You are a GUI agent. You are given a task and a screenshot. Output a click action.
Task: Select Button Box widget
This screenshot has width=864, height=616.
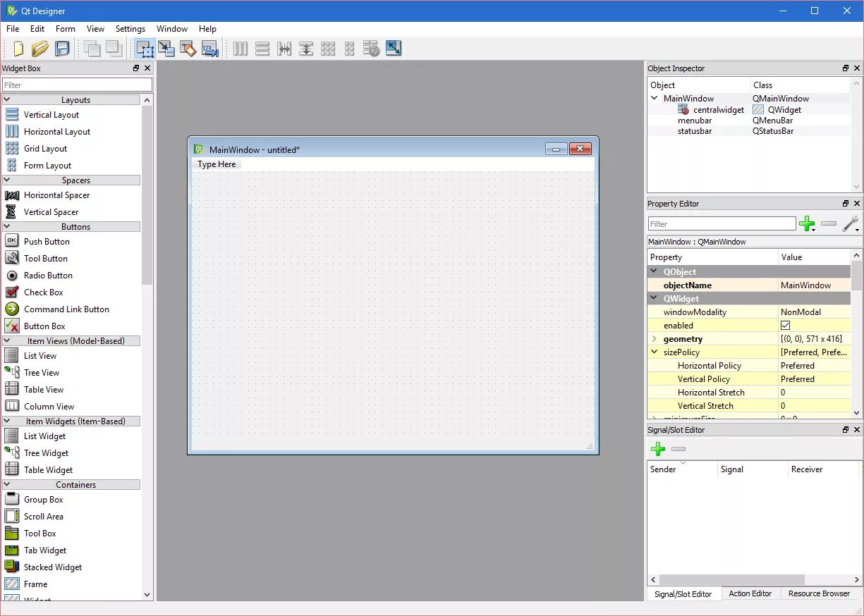(44, 326)
